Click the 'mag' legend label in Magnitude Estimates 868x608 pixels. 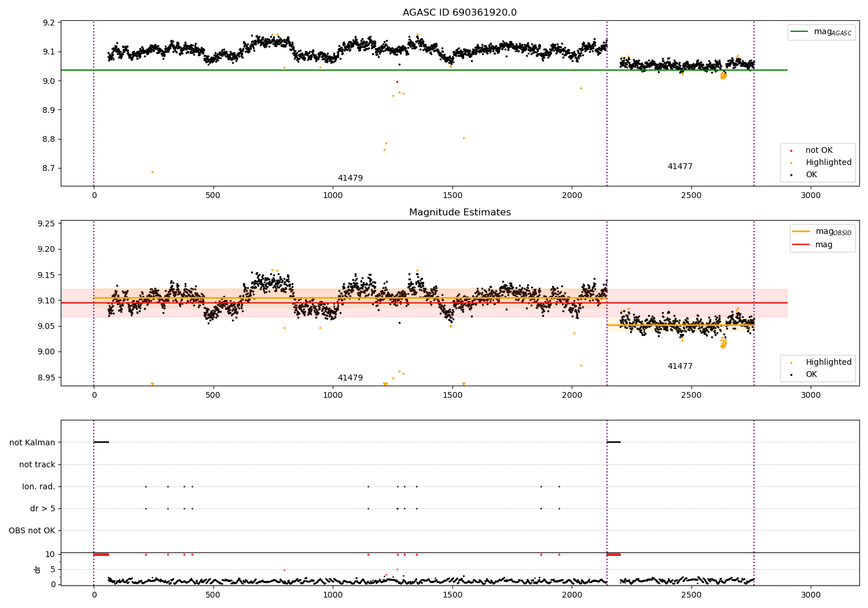(824, 245)
